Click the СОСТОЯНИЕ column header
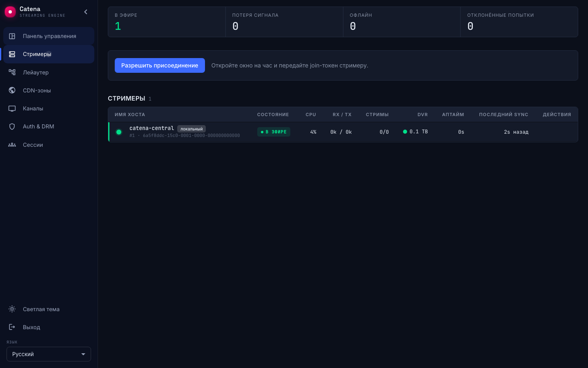 point(273,114)
